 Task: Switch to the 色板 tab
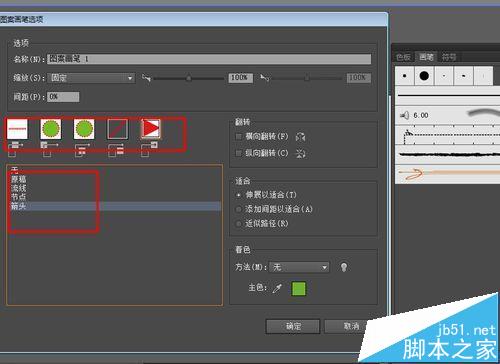coord(403,57)
